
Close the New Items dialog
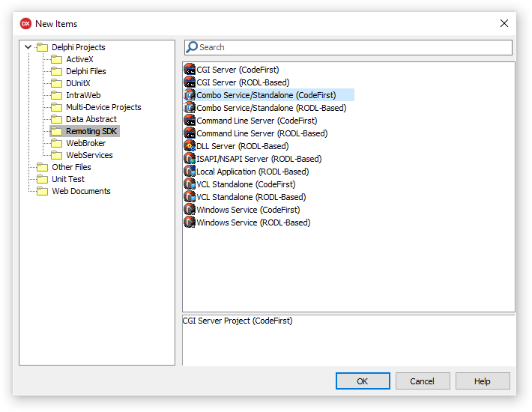[x=504, y=23]
